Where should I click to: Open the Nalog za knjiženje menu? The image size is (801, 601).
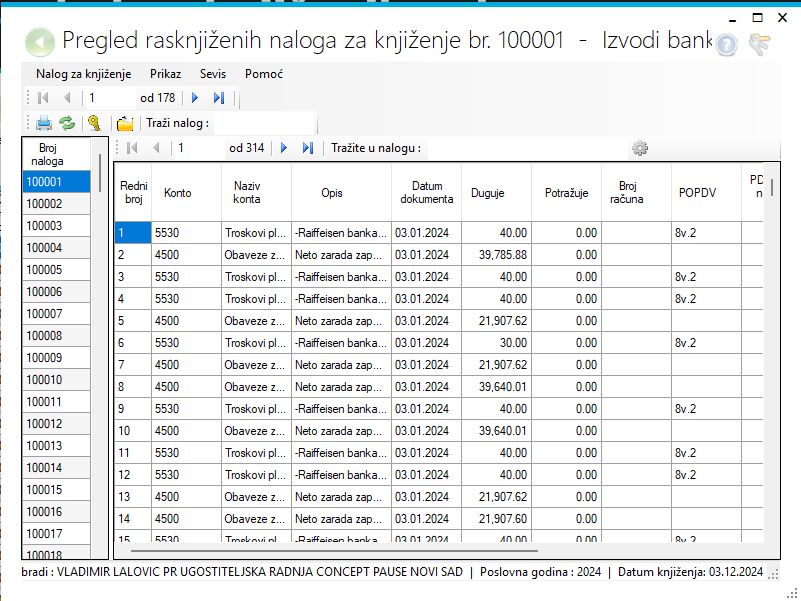click(84, 74)
